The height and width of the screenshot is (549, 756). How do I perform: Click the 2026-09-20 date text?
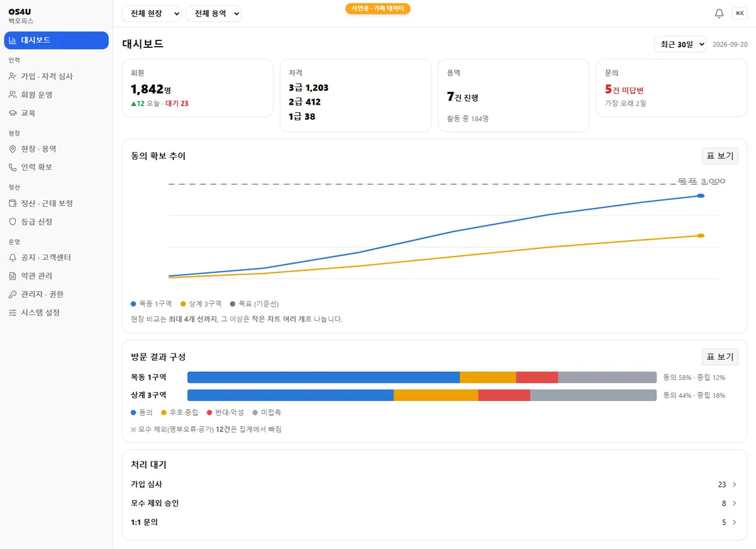tap(730, 45)
